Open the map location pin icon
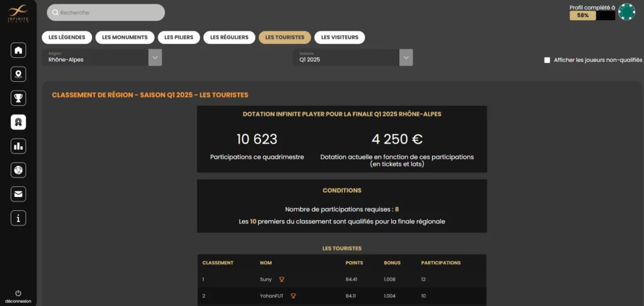The height and width of the screenshot is (306, 644). click(18, 74)
